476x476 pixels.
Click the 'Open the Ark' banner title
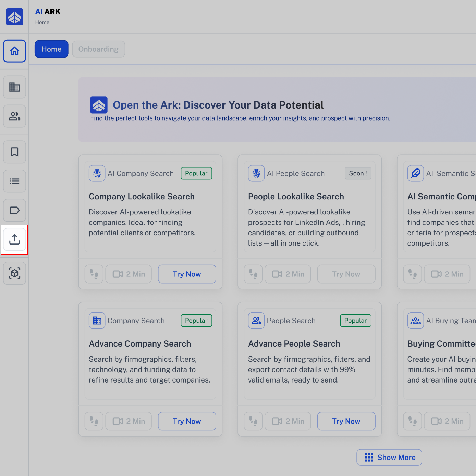click(x=218, y=105)
